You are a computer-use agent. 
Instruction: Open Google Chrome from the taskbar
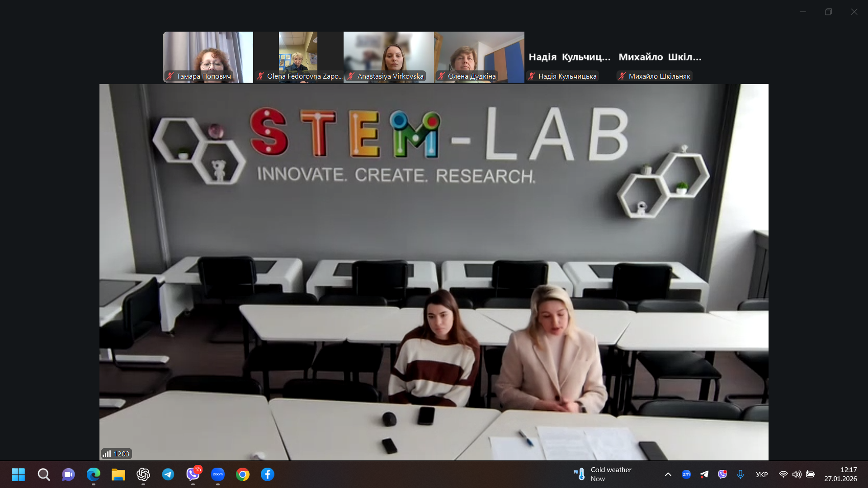point(243,474)
